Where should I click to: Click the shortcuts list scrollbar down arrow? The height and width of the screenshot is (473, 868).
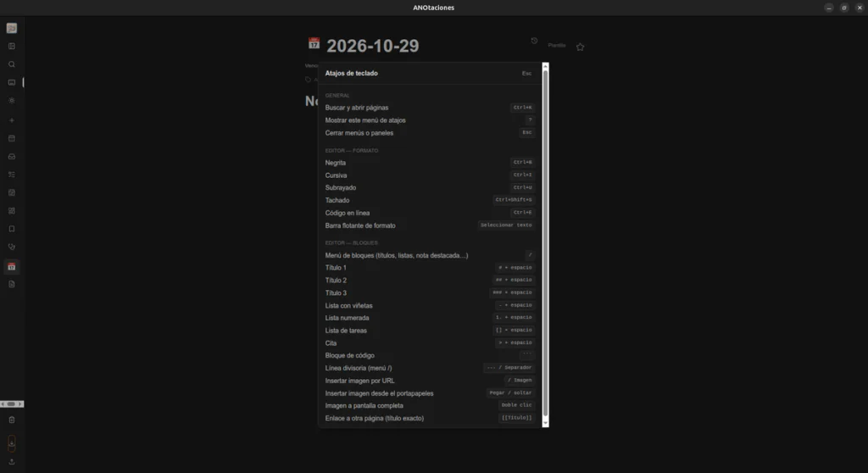[545, 423]
